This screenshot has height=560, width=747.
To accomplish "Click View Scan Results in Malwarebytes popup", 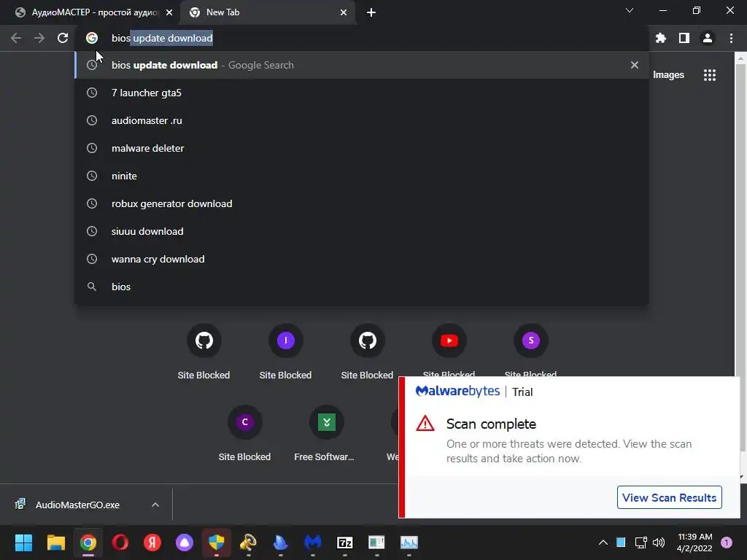I will [x=670, y=497].
